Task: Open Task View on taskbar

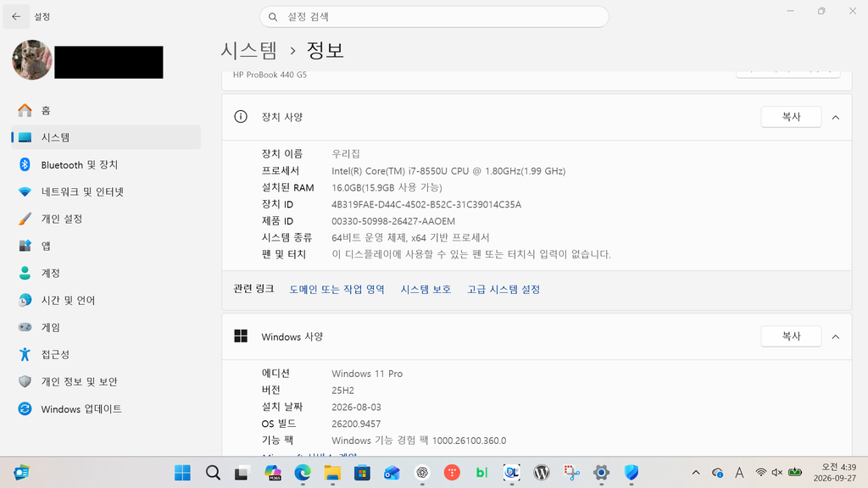Action: pyautogui.click(x=242, y=473)
